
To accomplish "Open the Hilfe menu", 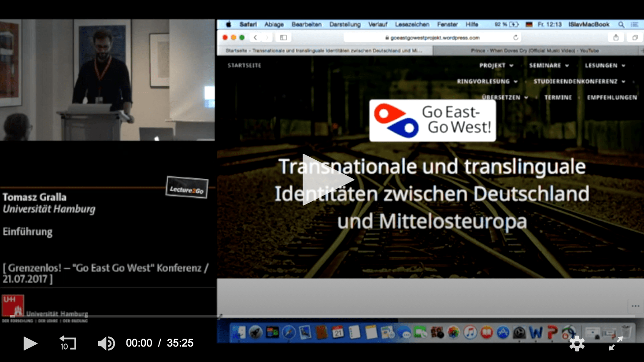I will 472,24.
